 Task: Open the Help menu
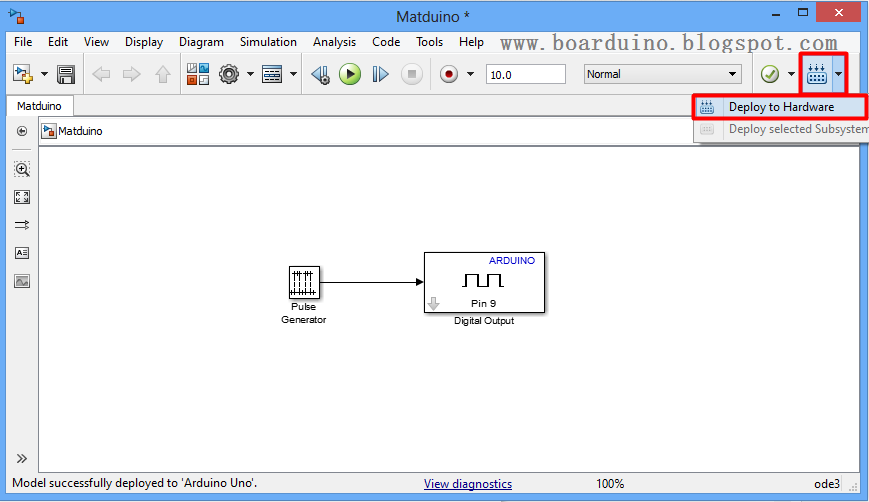point(471,42)
